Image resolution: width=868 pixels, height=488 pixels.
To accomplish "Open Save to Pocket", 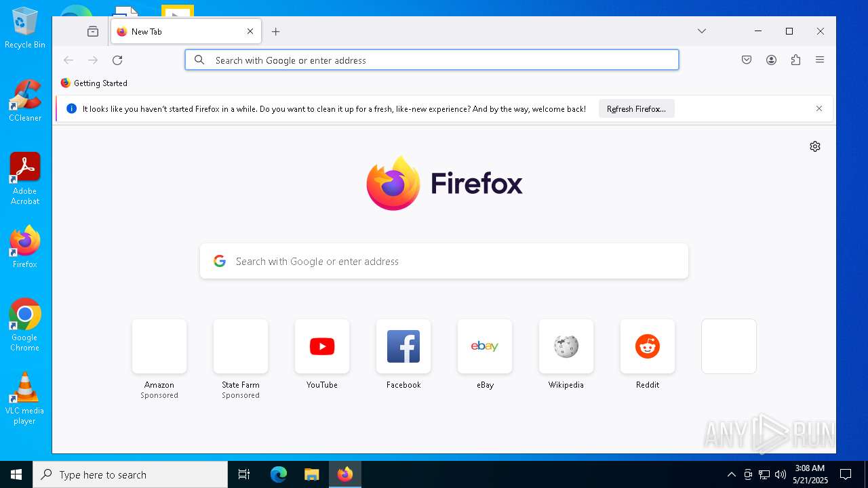I will pos(747,60).
